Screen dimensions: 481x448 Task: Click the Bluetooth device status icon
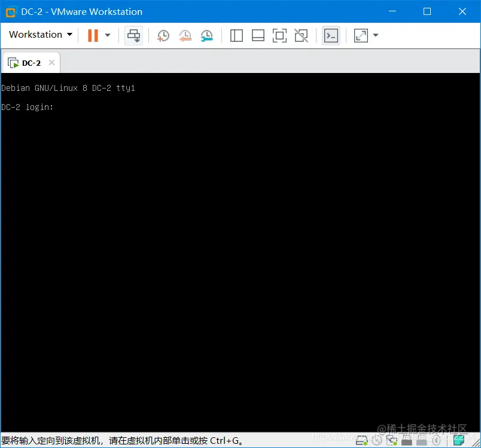coord(436,441)
